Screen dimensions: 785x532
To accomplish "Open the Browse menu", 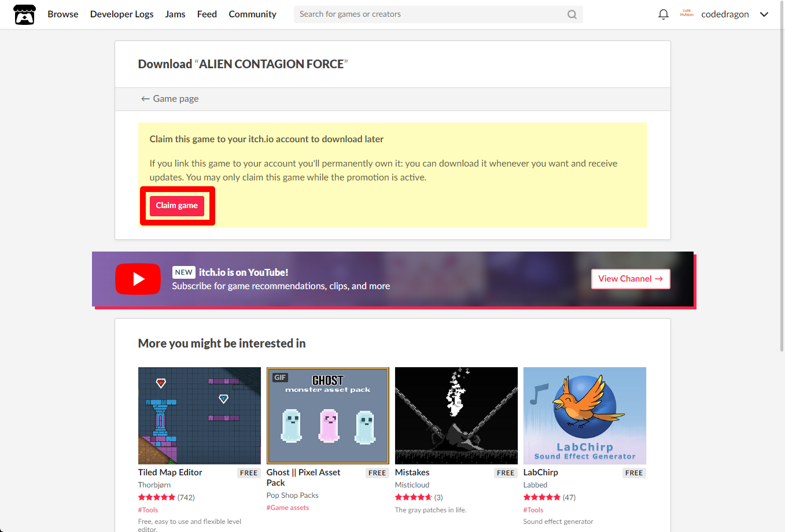I will 63,14.
